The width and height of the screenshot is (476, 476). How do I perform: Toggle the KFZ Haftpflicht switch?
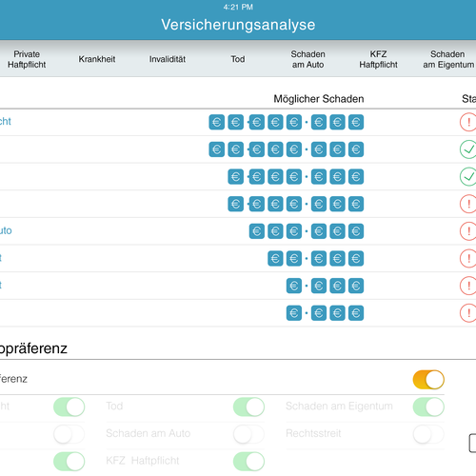point(248,462)
